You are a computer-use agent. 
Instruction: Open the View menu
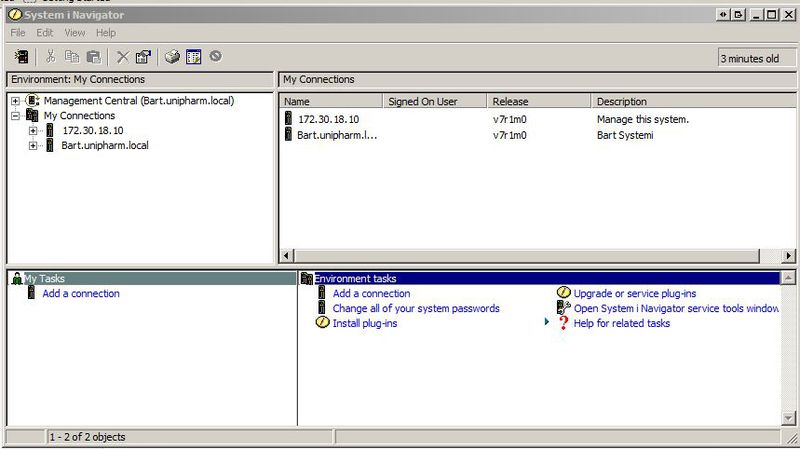[x=74, y=33]
